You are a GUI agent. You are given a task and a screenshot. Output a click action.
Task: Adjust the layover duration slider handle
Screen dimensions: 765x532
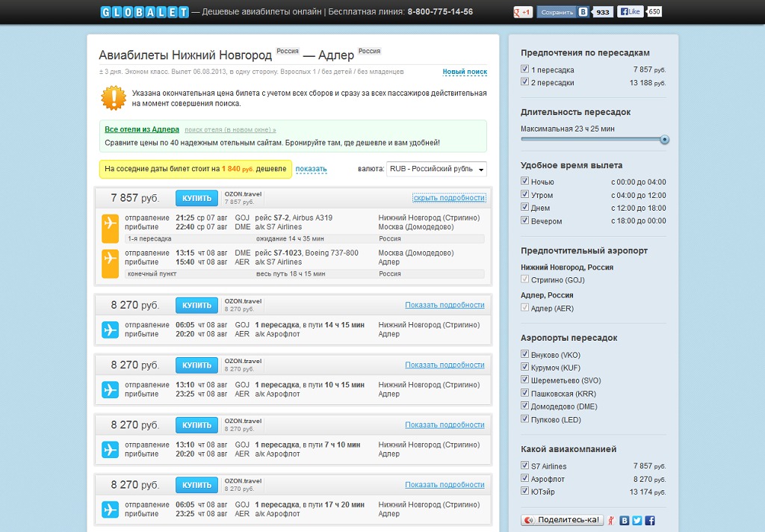[x=664, y=140]
